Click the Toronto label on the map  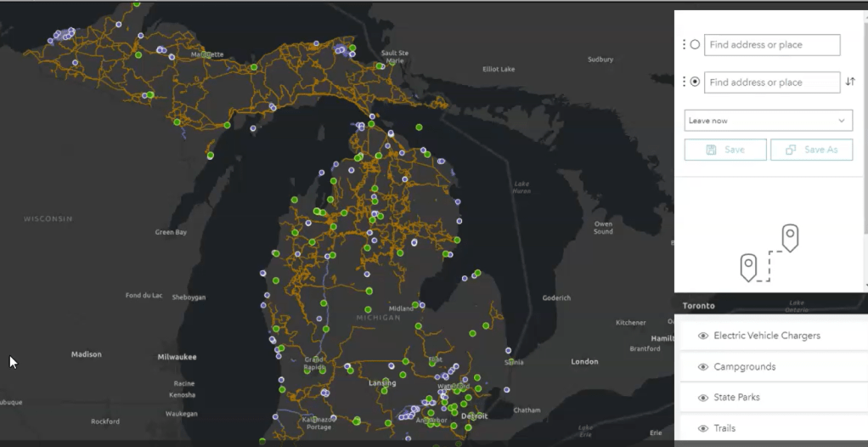point(699,306)
